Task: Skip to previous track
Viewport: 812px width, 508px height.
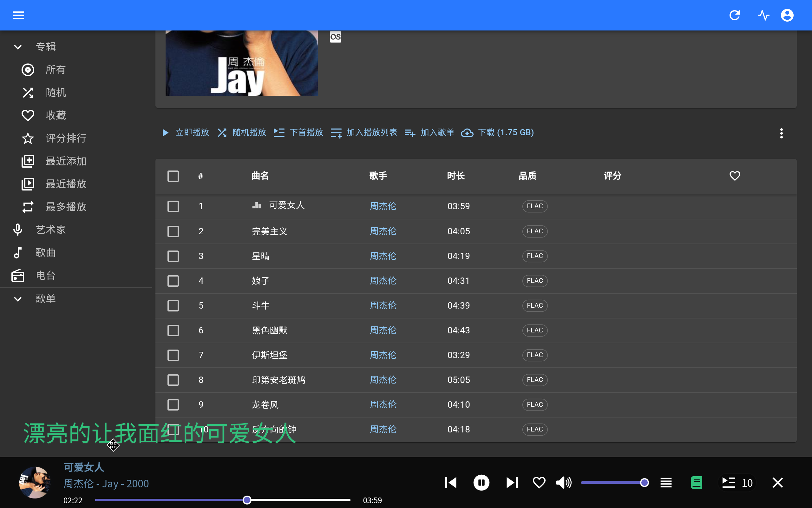Action: click(451, 483)
